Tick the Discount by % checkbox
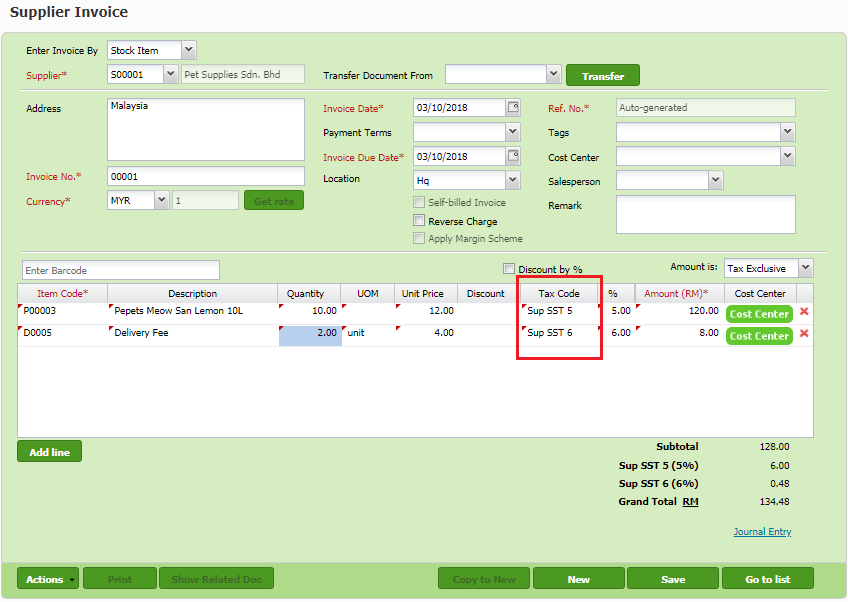The image size is (848, 602). point(509,269)
